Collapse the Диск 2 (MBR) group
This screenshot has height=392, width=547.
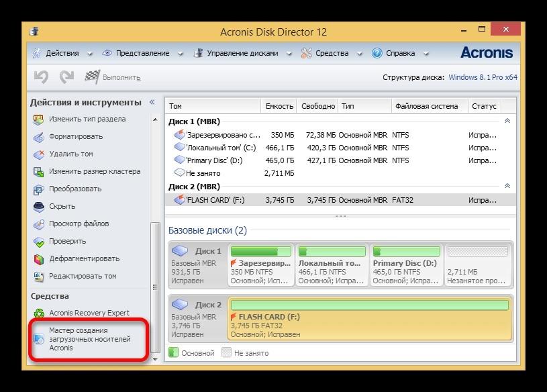pos(507,186)
